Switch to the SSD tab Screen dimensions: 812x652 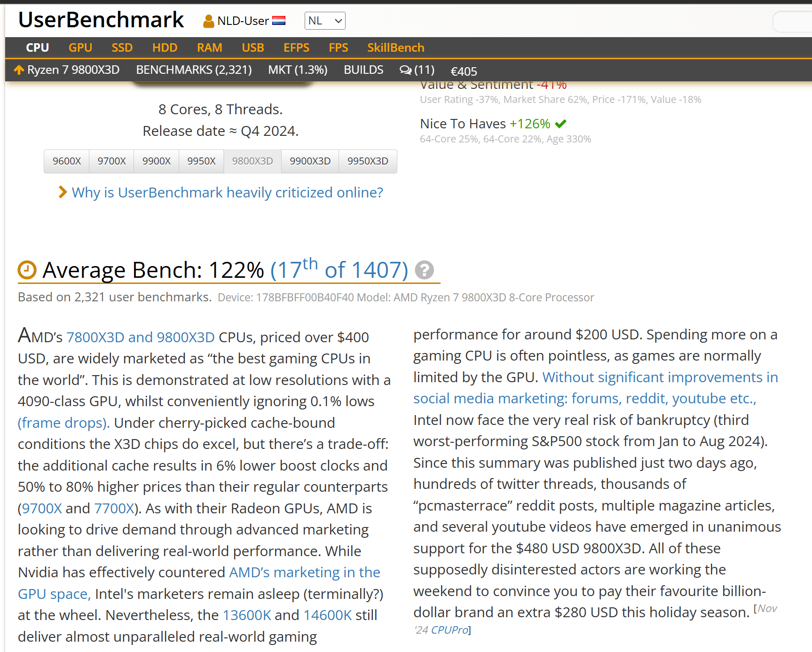pos(122,47)
